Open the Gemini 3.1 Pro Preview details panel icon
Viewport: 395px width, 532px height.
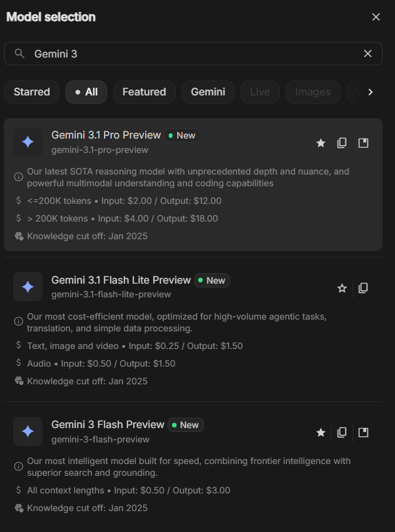tap(364, 142)
